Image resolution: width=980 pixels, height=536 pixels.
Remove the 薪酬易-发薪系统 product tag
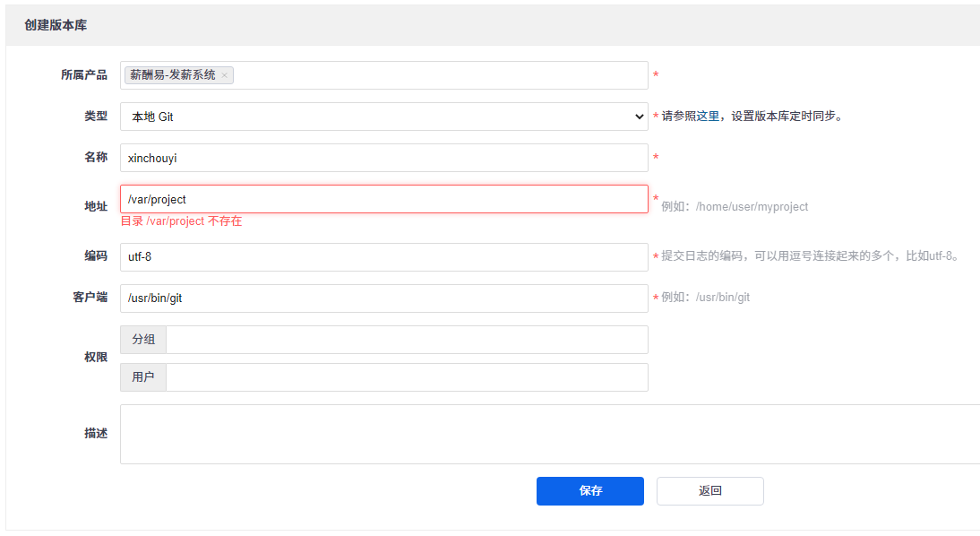tap(224, 75)
